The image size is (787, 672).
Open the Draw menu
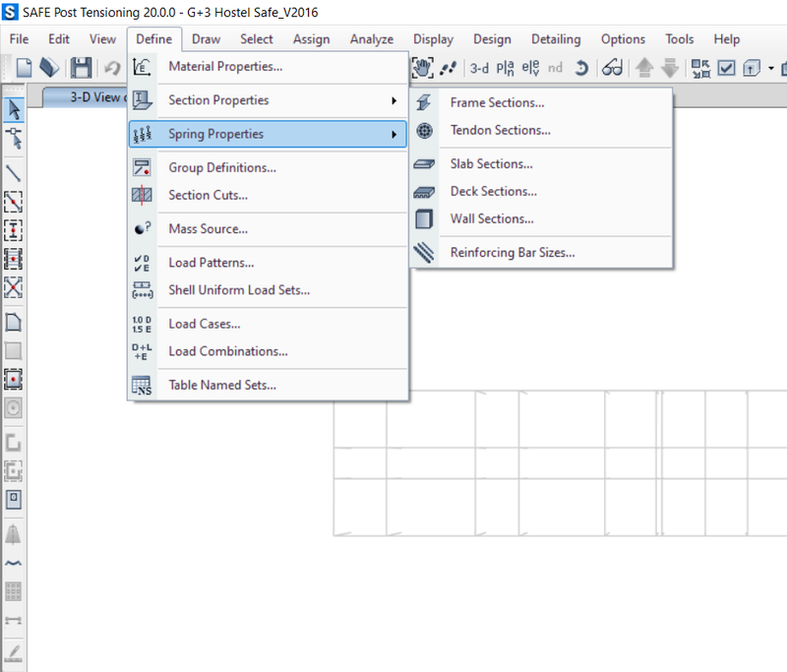click(206, 39)
